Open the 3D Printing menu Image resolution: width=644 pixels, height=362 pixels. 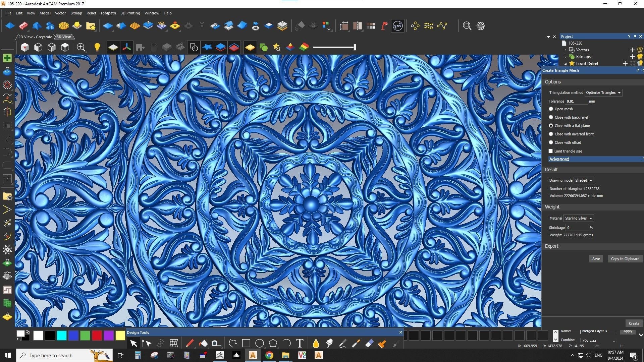click(130, 13)
